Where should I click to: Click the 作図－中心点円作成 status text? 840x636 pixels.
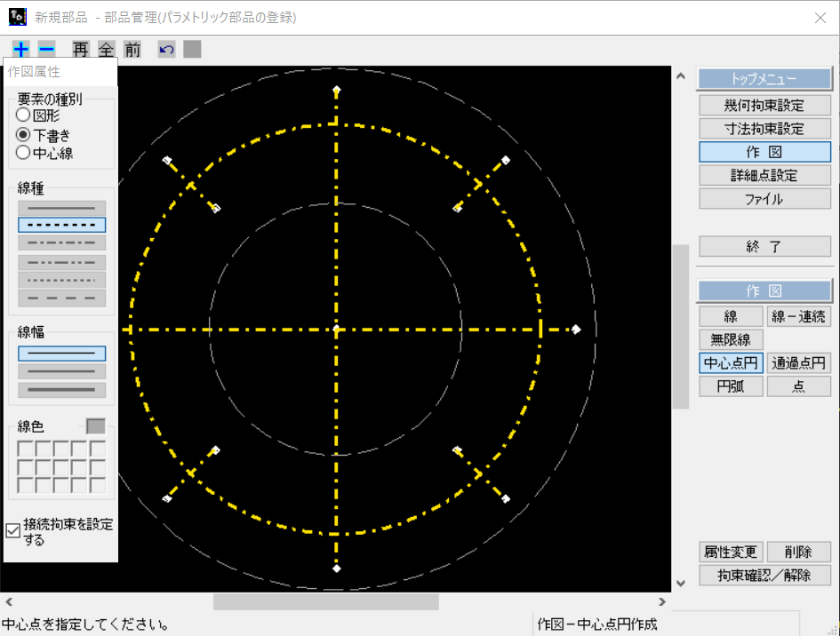597,624
